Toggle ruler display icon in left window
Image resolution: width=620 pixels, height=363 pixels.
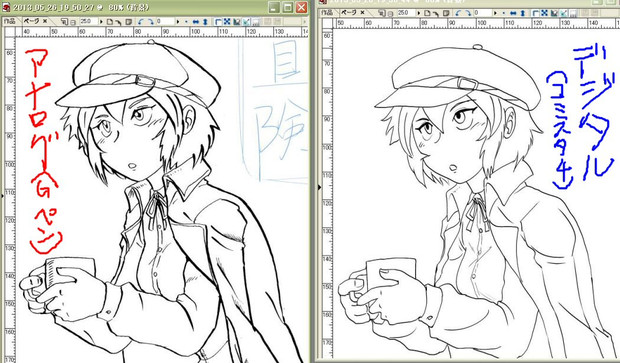tap(218, 22)
